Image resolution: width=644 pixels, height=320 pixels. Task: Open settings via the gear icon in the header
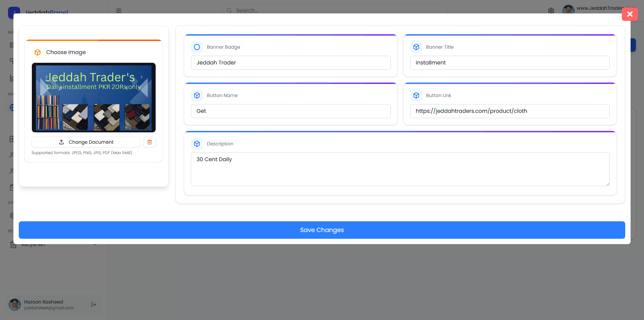click(x=551, y=11)
